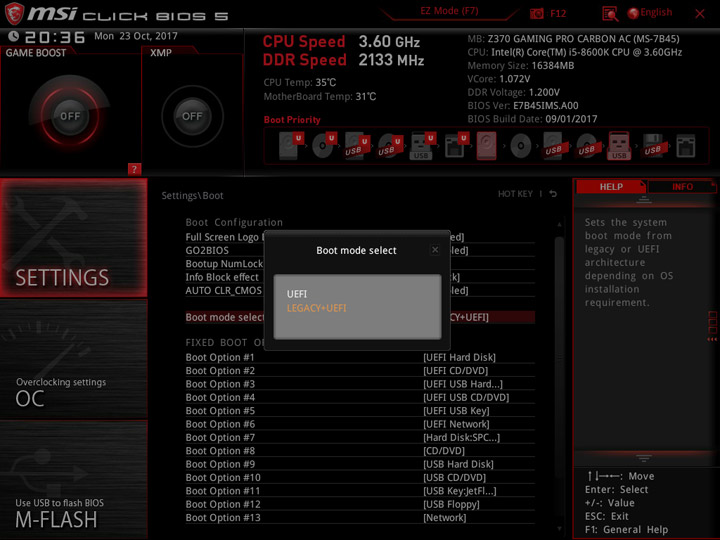Screen dimensions: 720x540
Task: Click the MSI dragon shield logo
Action: click(x=14, y=14)
